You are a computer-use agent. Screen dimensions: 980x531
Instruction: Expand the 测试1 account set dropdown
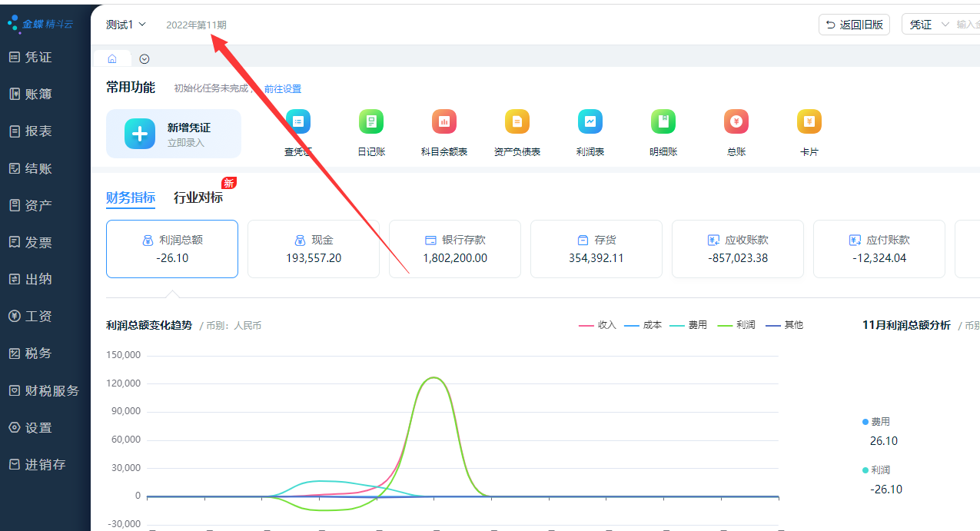(126, 25)
